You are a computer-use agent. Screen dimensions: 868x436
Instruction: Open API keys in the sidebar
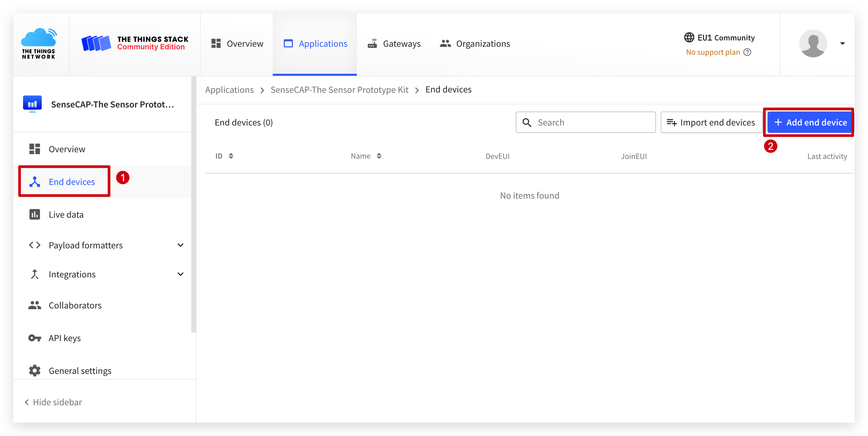tap(102, 338)
